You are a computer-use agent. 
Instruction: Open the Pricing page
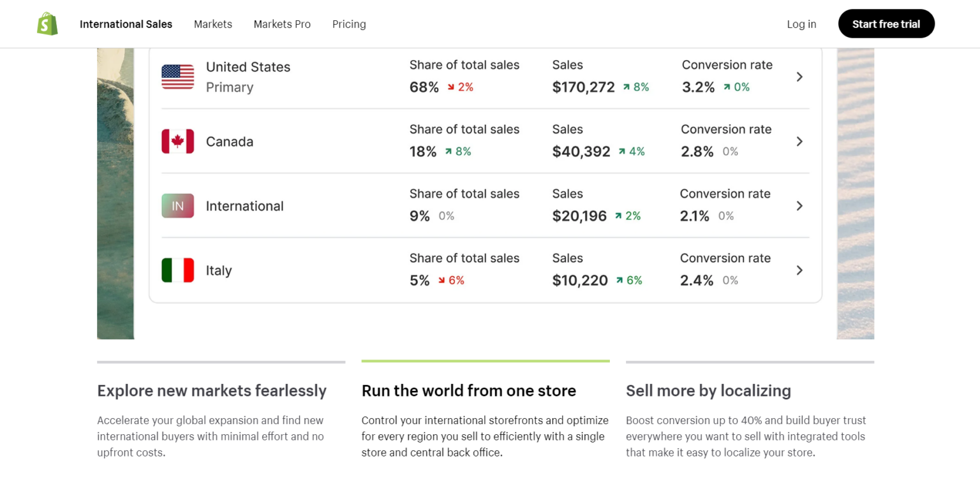pyautogui.click(x=349, y=24)
